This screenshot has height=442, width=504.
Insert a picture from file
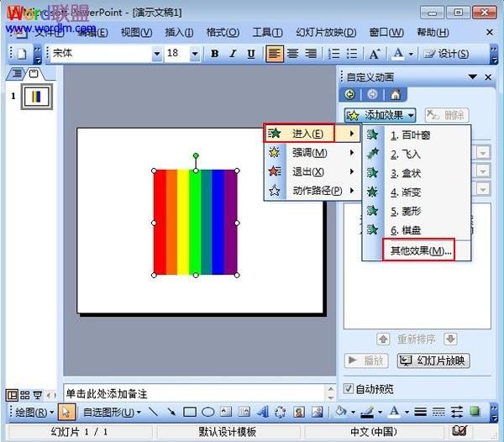318,412
